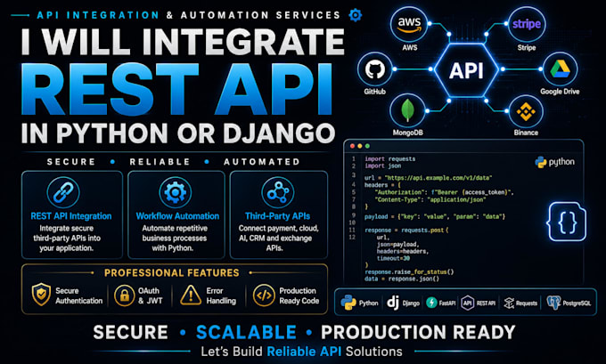
Task: Click the Secure Authentication label
Action: pos(78,295)
